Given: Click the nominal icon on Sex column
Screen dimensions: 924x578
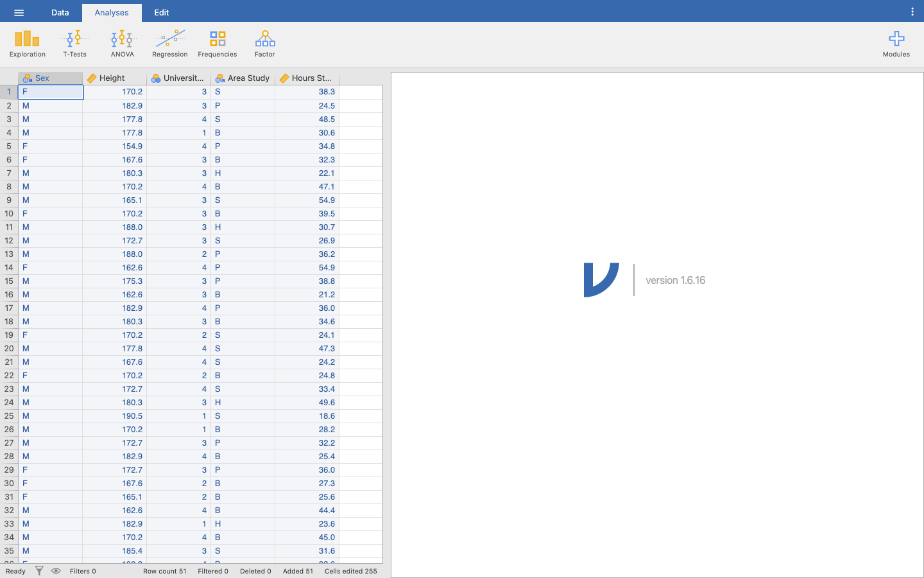Looking at the screenshot, I should coord(28,78).
